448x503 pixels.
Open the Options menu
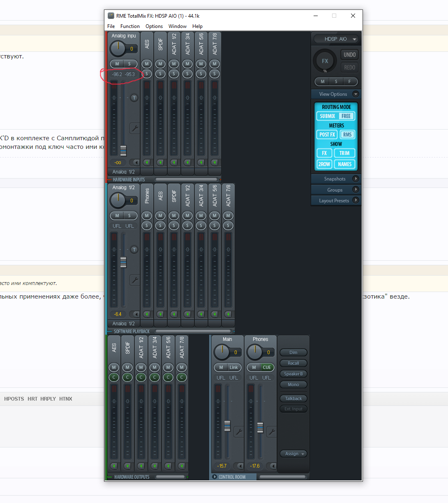[154, 26]
